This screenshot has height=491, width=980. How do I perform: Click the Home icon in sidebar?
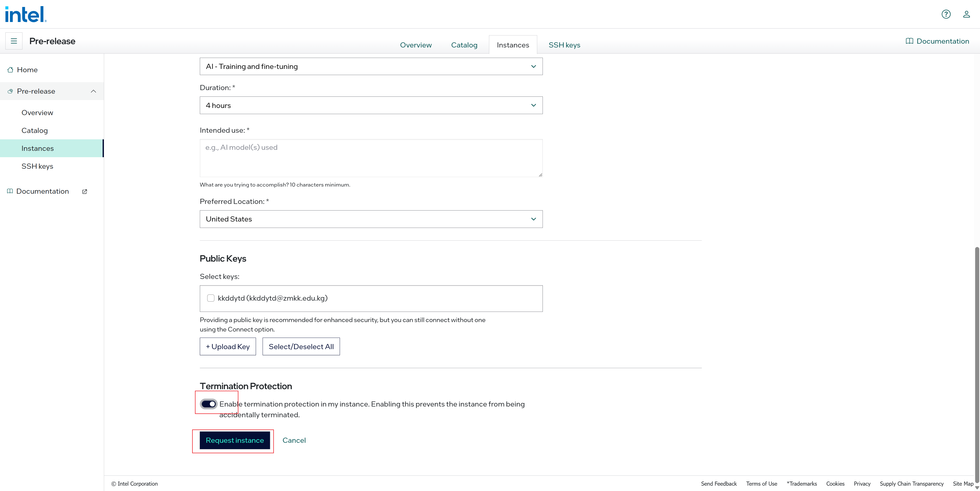(10, 70)
